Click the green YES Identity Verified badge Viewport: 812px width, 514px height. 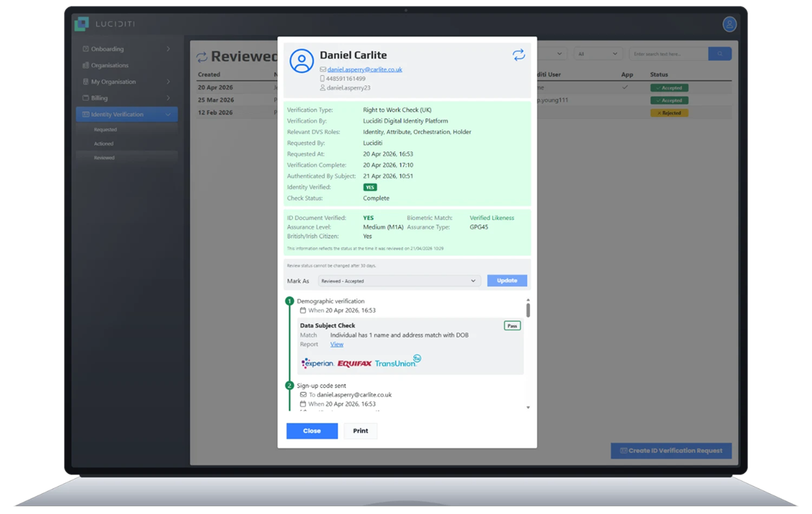pos(370,187)
